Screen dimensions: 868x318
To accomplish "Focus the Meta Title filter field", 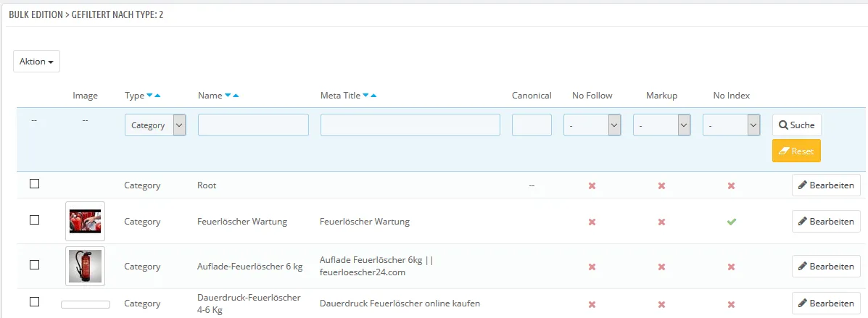I will (x=410, y=125).
